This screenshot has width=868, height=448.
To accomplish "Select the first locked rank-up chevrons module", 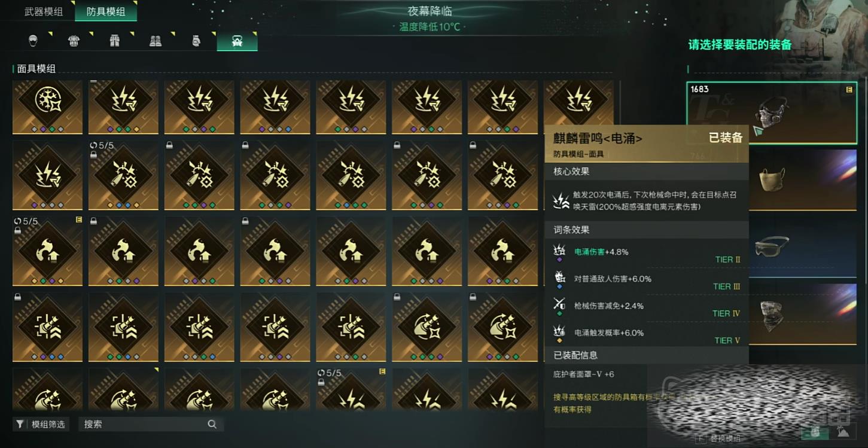I will point(47,327).
